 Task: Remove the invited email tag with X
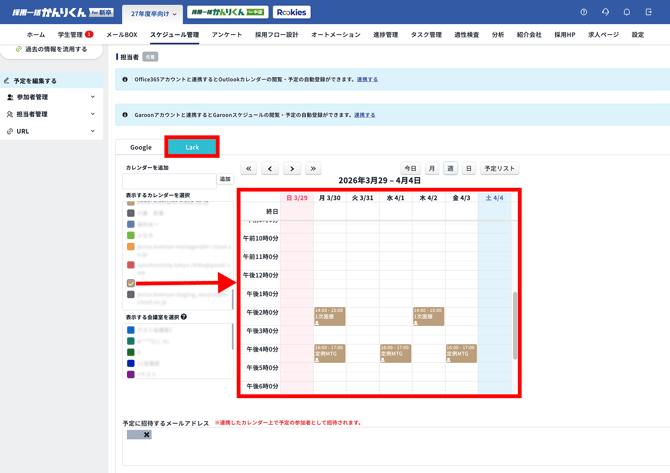point(146,435)
